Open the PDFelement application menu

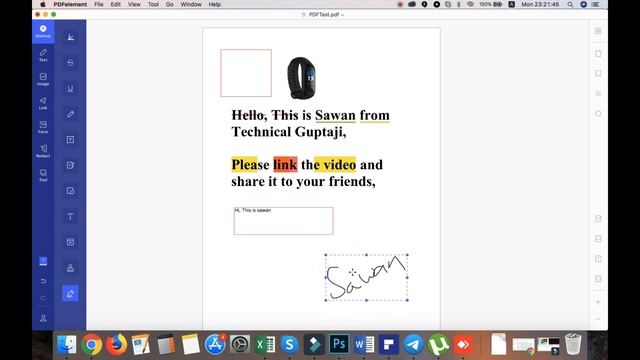tap(70, 4)
